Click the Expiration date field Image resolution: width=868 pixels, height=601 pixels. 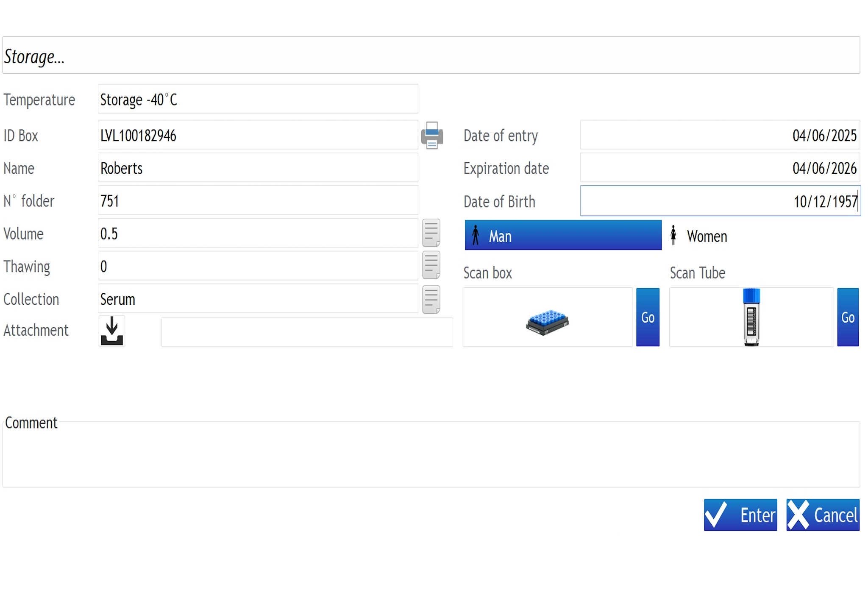coord(720,168)
